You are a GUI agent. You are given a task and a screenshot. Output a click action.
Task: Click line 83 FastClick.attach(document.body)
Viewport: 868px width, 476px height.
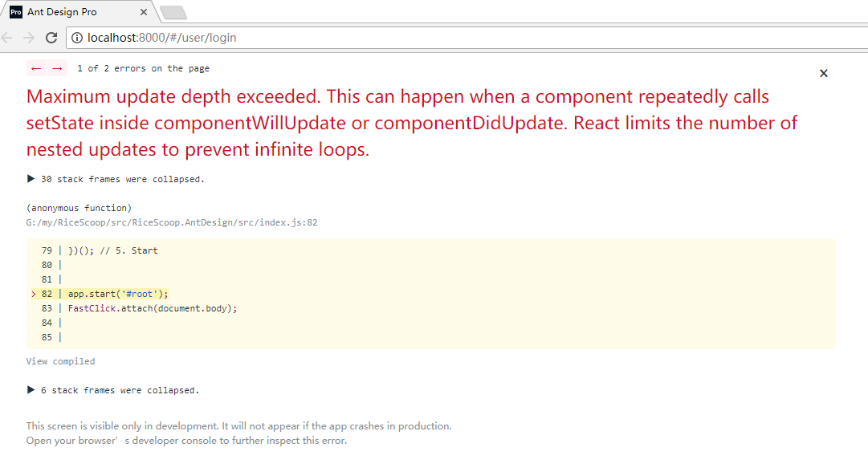153,308
